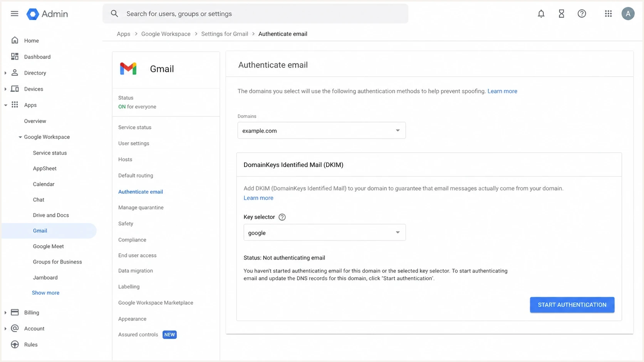Expand the Billing section arrow
644x362 pixels.
5,312
